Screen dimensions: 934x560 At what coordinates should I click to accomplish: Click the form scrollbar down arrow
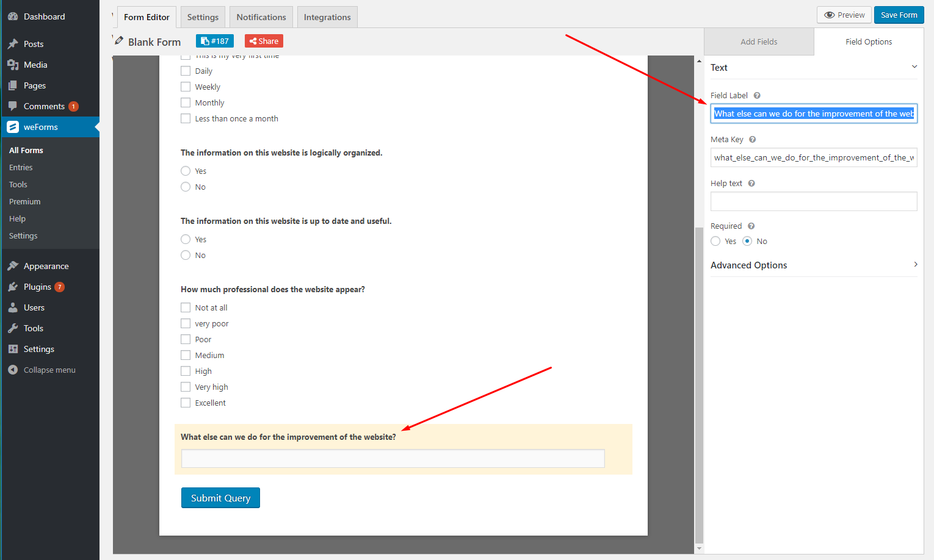tap(699, 548)
